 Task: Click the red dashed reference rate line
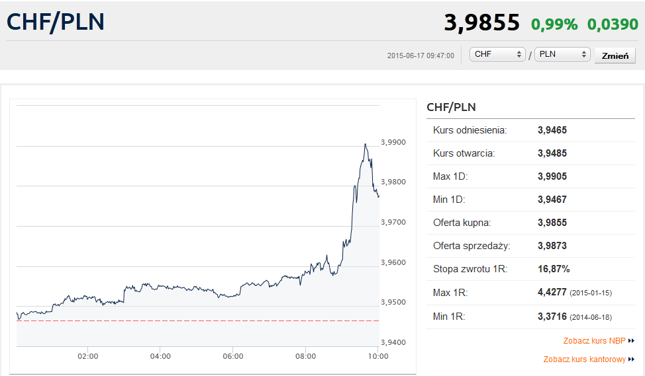click(x=197, y=320)
